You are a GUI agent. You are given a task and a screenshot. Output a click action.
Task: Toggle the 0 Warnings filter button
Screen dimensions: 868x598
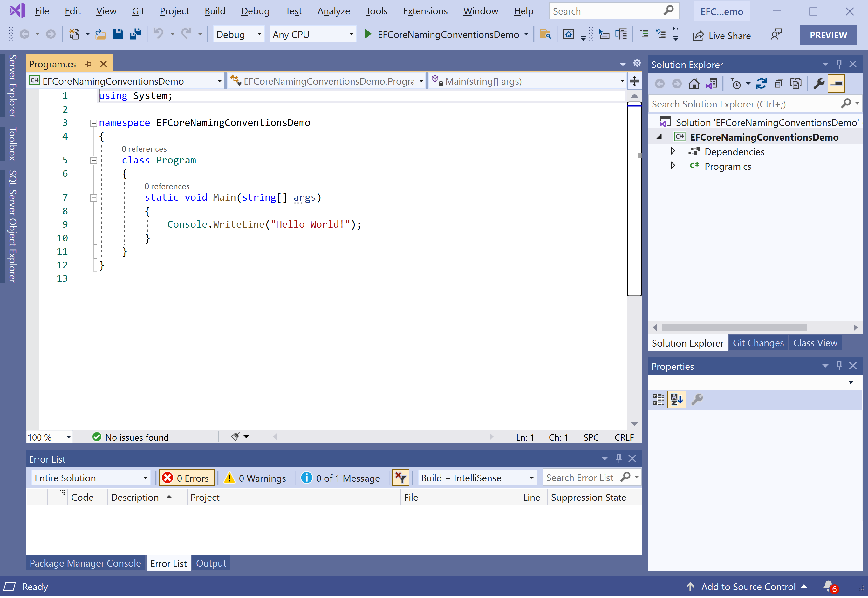pyautogui.click(x=256, y=478)
